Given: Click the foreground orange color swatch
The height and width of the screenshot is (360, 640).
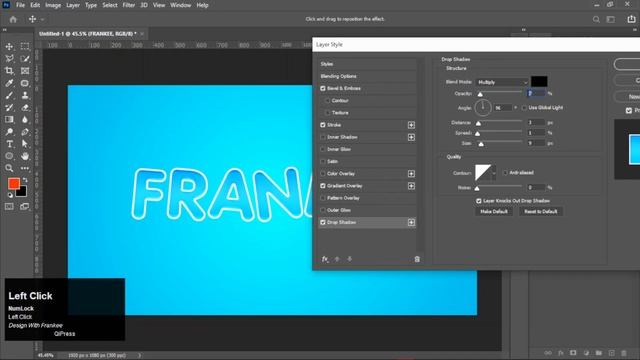Looking at the screenshot, I should [13, 184].
